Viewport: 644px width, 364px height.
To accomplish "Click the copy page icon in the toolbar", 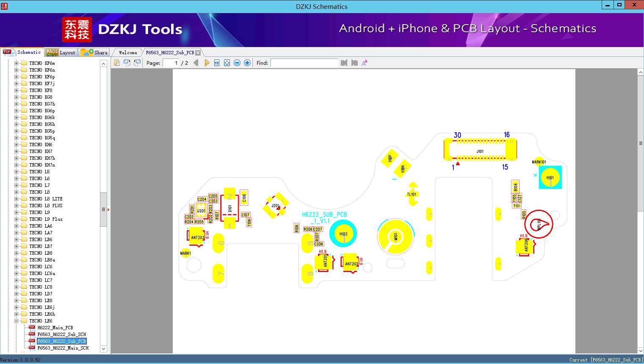I will [x=117, y=63].
